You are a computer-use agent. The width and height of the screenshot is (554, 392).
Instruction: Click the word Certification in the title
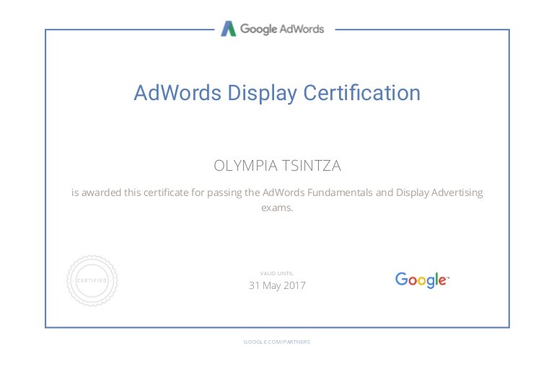(361, 93)
